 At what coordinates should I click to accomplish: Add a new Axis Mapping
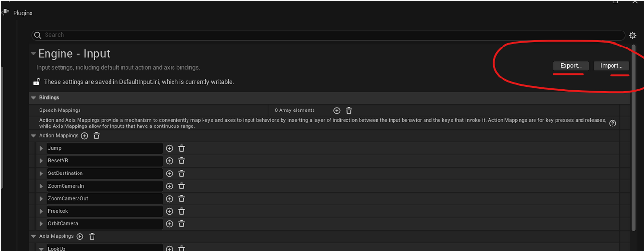80,236
